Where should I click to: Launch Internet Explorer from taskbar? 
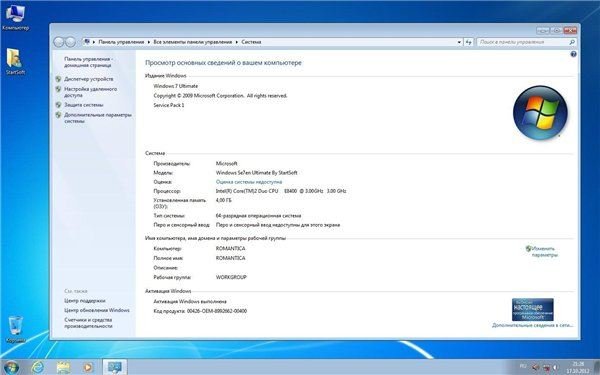[38, 367]
